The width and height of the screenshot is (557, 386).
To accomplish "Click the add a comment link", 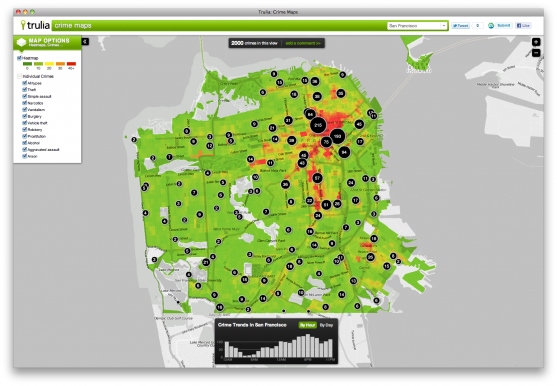I will point(303,43).
